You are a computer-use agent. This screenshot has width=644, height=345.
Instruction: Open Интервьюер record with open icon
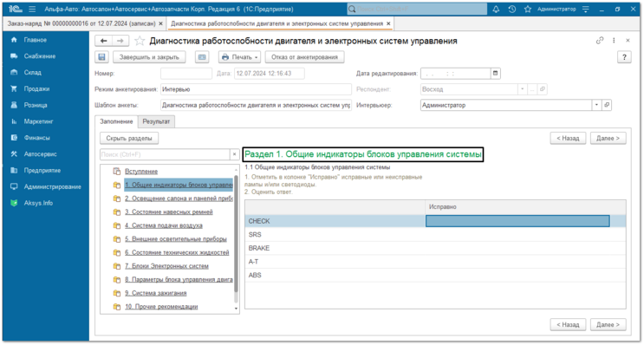(607, 105)
